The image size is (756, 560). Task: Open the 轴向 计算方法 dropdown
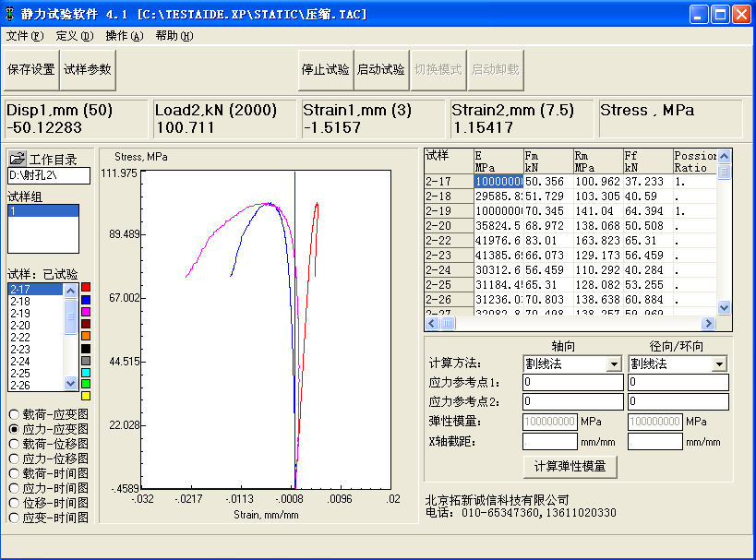pyautogui.click(x=614, y=363)
